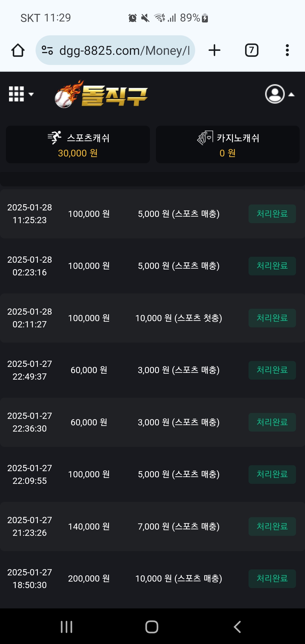The width and height of the screenshot is (305, 644).
Task: Select the 카지노캐쉬 0 원 panel
Action: click(228, 144)
